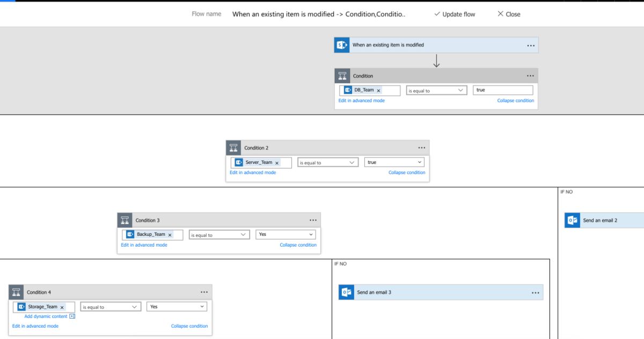
Task: Click the DB_Team token icon
Action: [x=348, y=90]
